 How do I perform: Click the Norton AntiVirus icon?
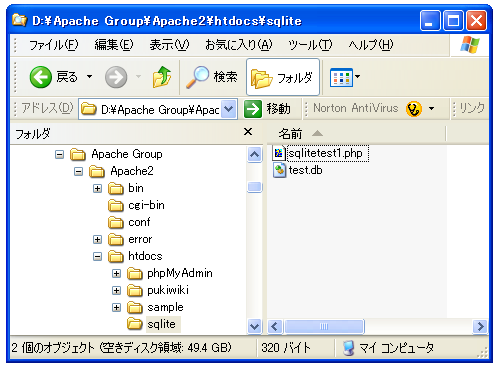point(414,109)
